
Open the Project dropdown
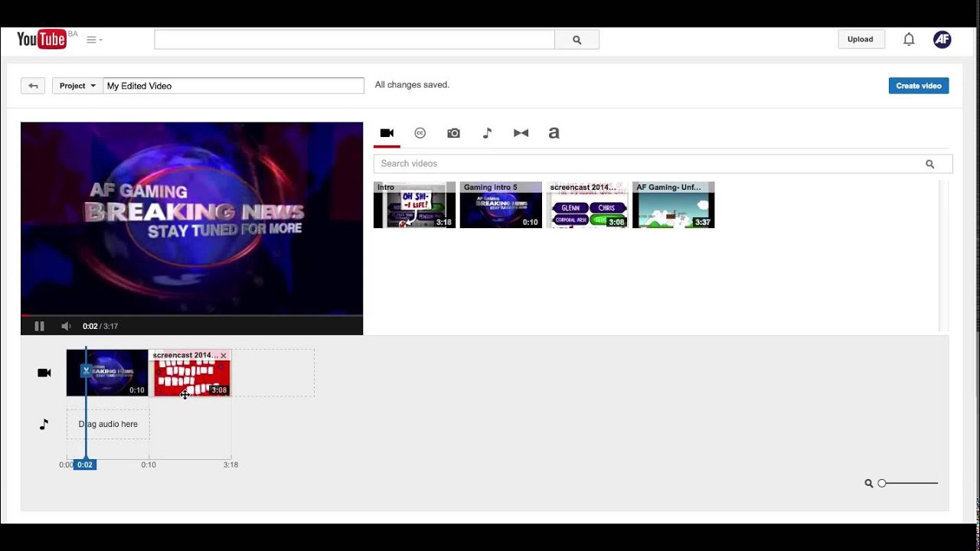(77, 86)
